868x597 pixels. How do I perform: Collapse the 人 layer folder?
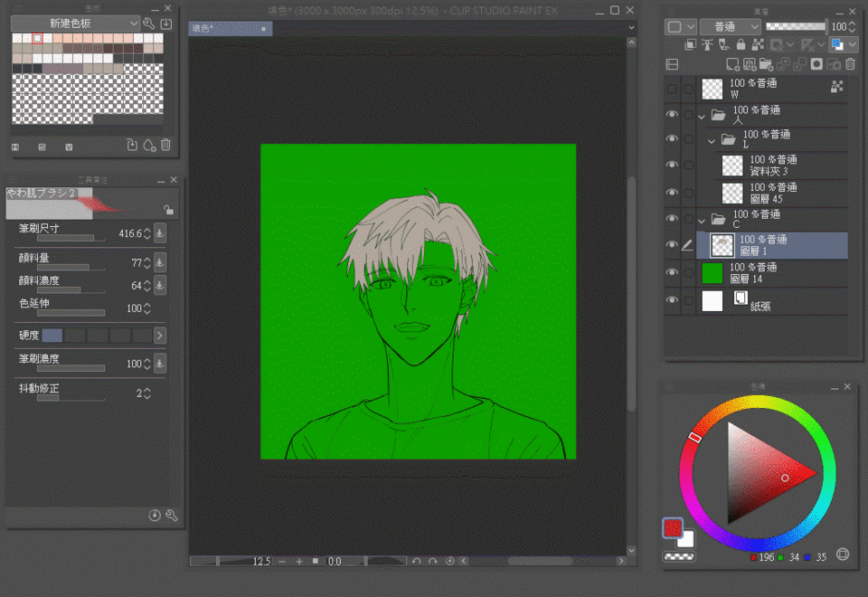click(703, 116)
